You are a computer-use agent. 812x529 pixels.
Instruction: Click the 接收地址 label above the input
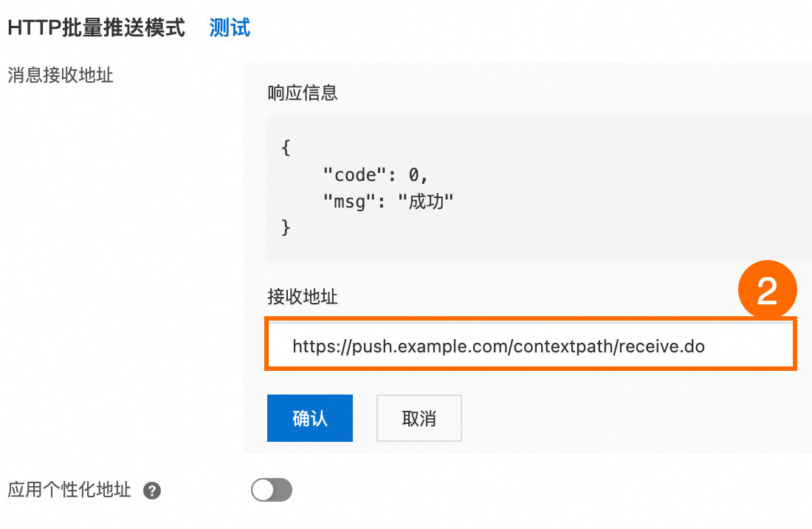303,297
